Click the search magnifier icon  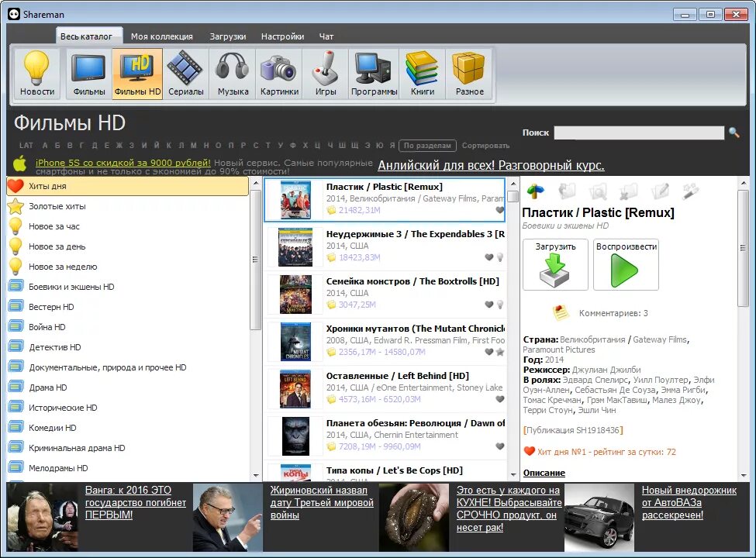(x=734, y=133)
